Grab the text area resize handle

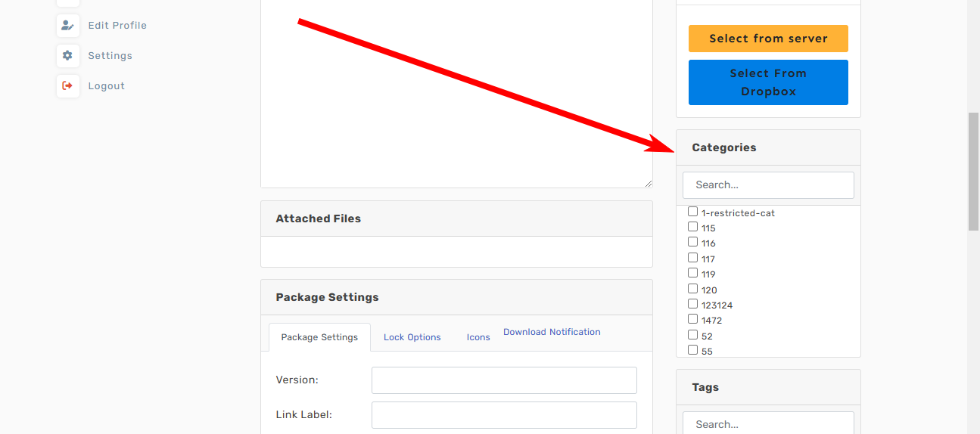(649, 184)
